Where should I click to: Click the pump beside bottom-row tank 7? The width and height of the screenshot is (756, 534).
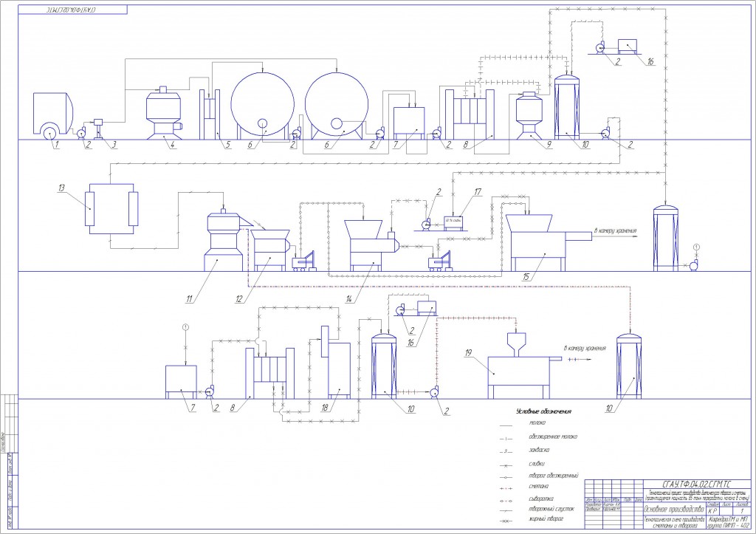210,393
